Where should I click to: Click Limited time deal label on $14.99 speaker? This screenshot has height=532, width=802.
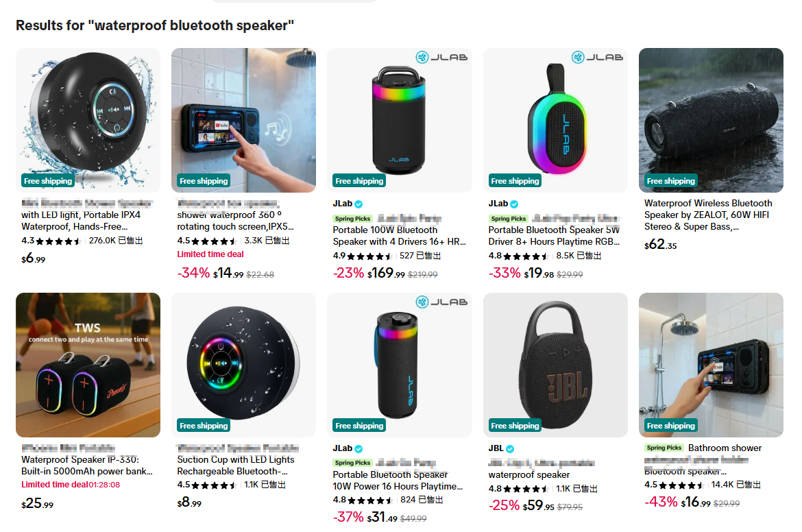tap(210, 254)
